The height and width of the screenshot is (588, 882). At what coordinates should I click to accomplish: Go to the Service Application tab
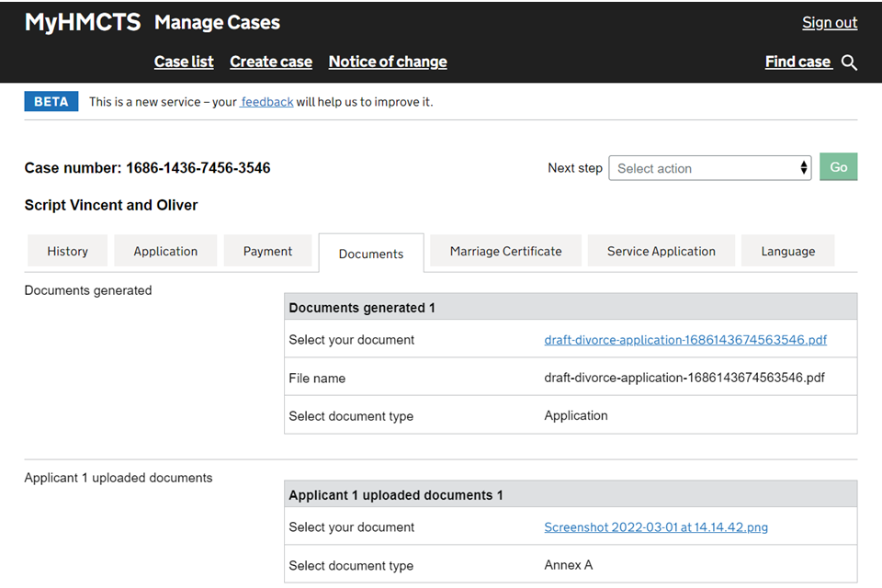(x=661, y=251)
